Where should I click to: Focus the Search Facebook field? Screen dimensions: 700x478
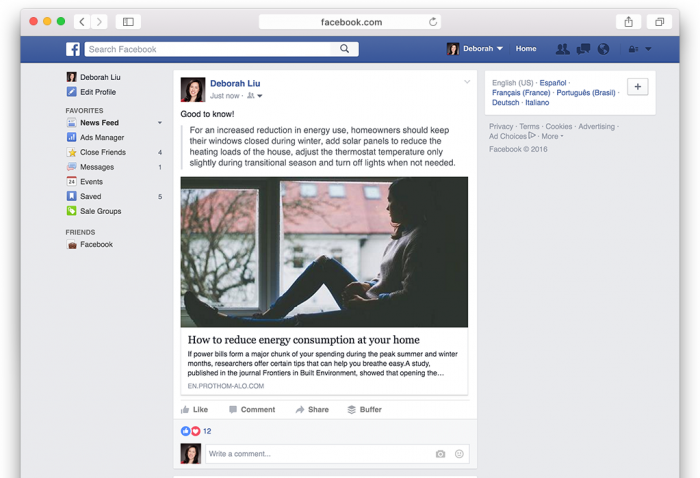[208, 49]
